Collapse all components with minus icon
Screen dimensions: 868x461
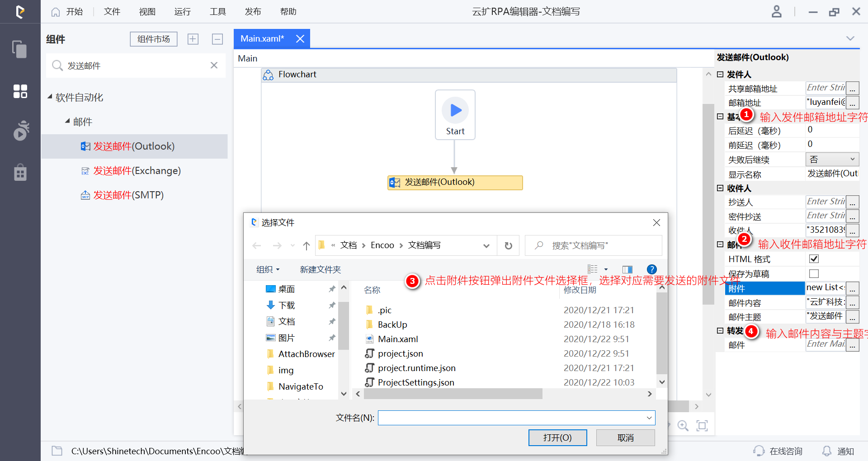click(x=217, y=39)
